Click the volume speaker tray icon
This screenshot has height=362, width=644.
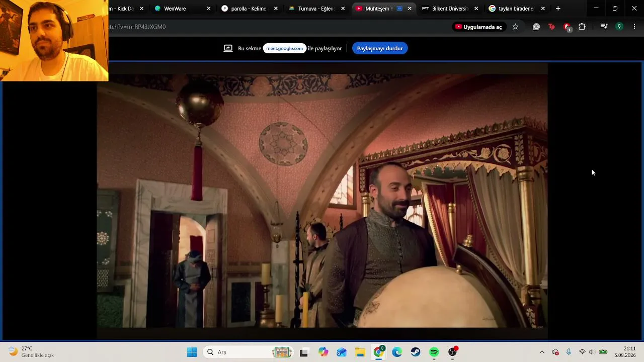tap(592, 352)
